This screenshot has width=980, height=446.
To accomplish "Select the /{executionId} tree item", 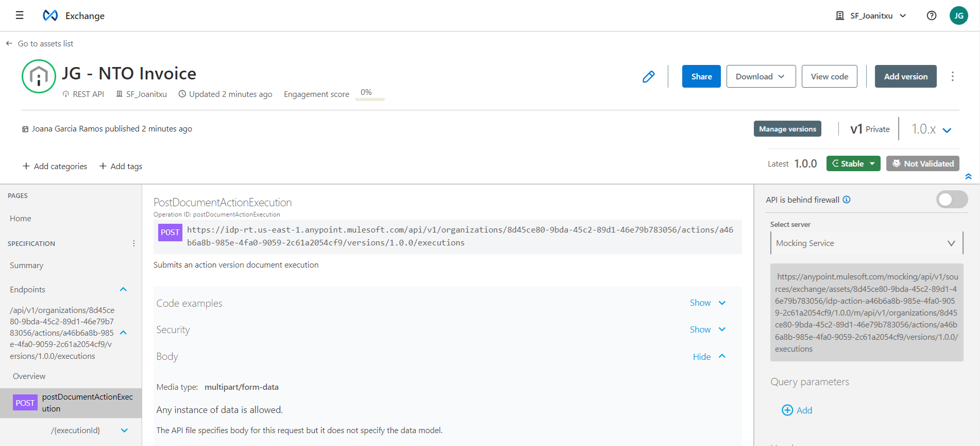I will [75, 430].
